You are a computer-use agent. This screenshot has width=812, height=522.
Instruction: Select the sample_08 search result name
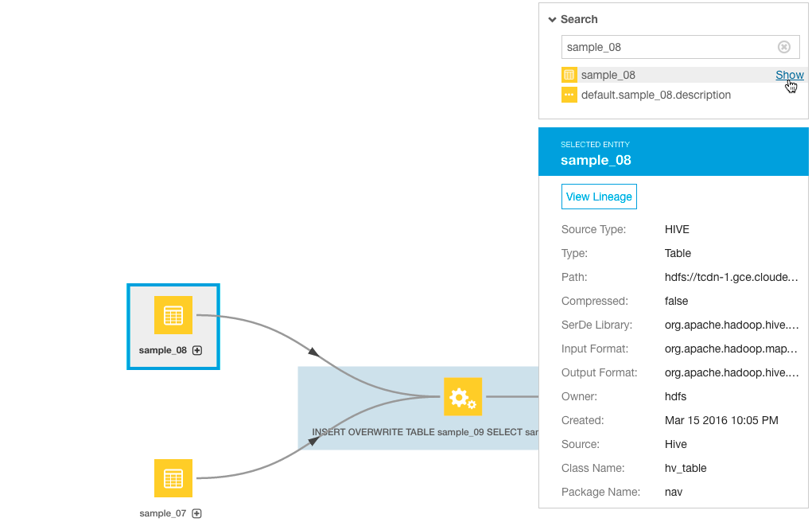point(608,75)
